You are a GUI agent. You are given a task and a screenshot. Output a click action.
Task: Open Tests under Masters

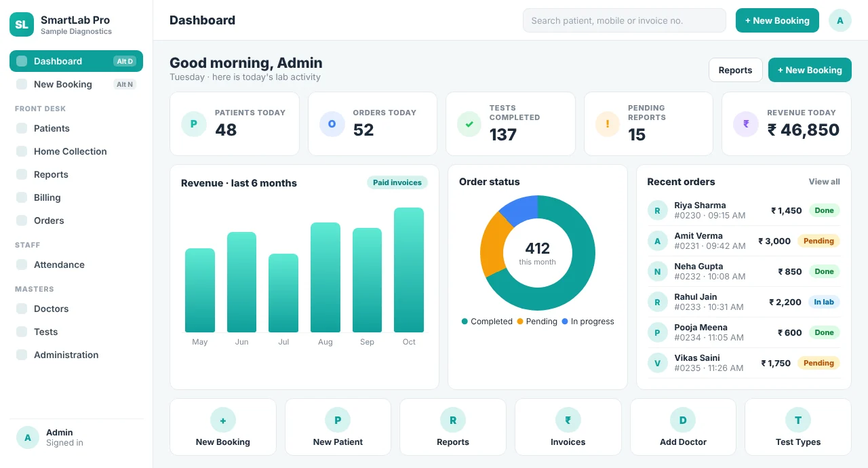pos(76,332)
